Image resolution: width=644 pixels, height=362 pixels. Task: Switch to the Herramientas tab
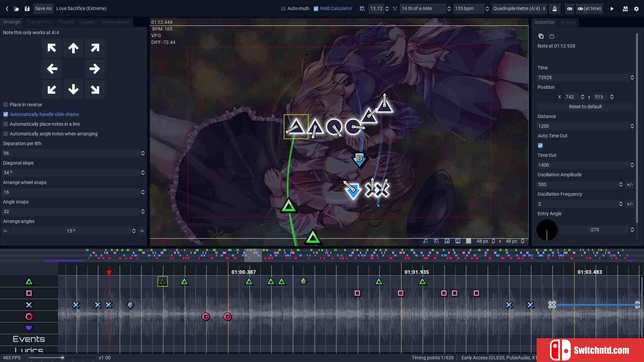coord(115,22)
